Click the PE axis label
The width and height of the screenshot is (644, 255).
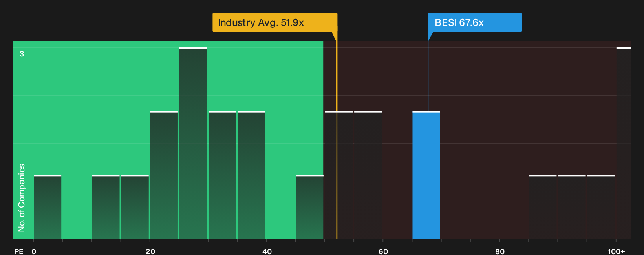pos(19,251)
